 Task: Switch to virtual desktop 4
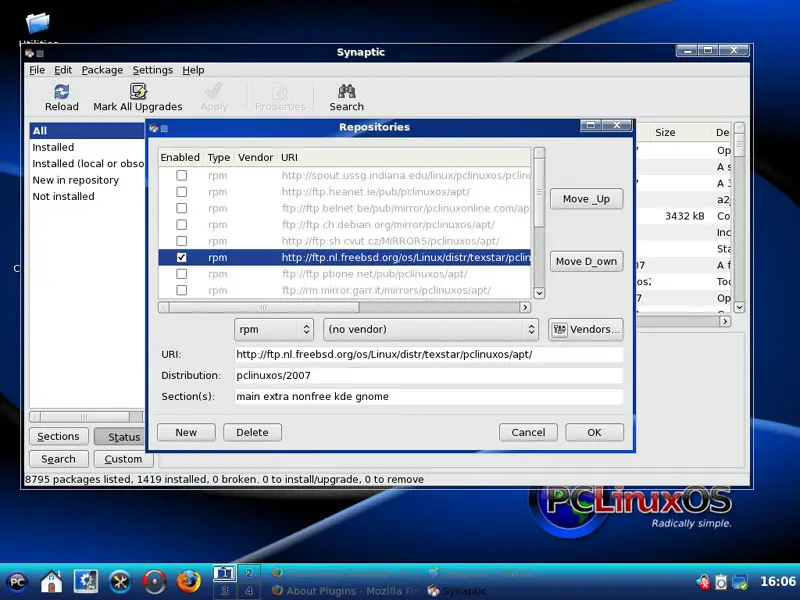248,590
